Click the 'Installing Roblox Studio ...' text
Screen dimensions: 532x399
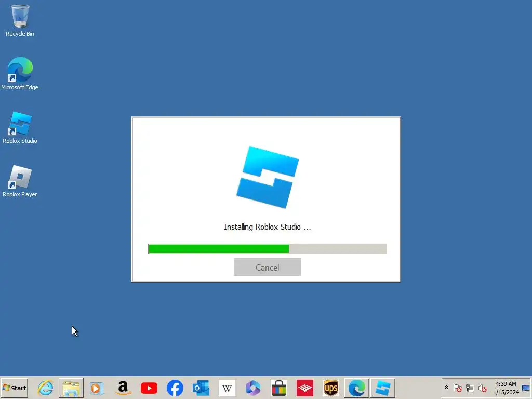tap(268, 227)
